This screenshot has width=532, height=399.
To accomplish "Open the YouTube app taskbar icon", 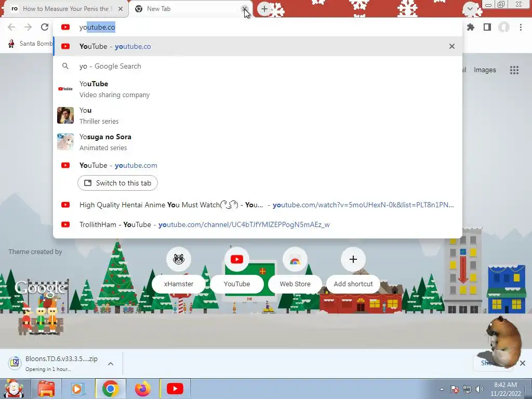I will [x=175, y=389].
